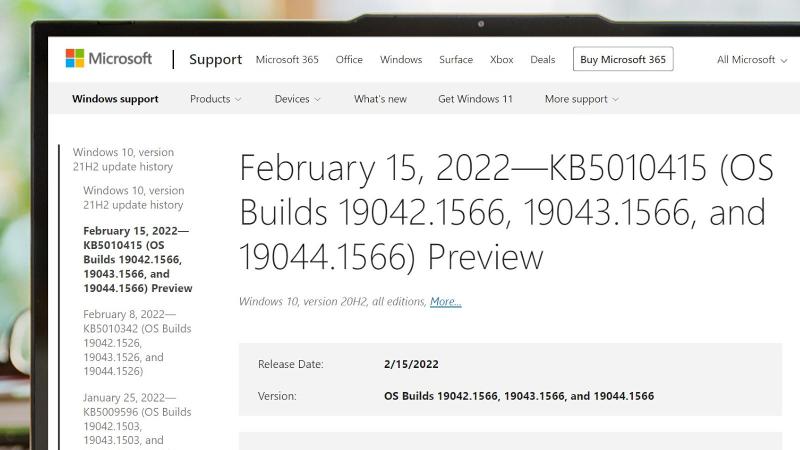This screenshot has height=450, width=800.
Task: Click the Version OS Builds value text
Action: coord(519,396)
